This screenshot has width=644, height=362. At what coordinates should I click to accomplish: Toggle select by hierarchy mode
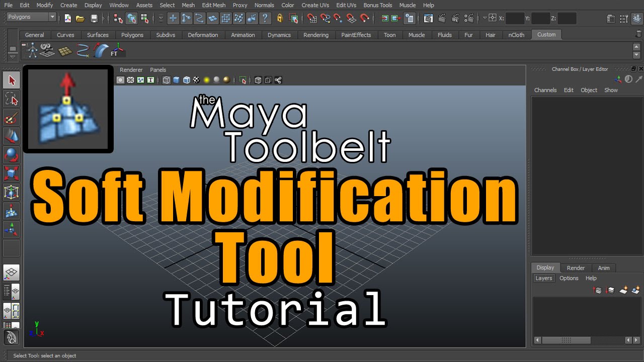click(x=118, y=19)
